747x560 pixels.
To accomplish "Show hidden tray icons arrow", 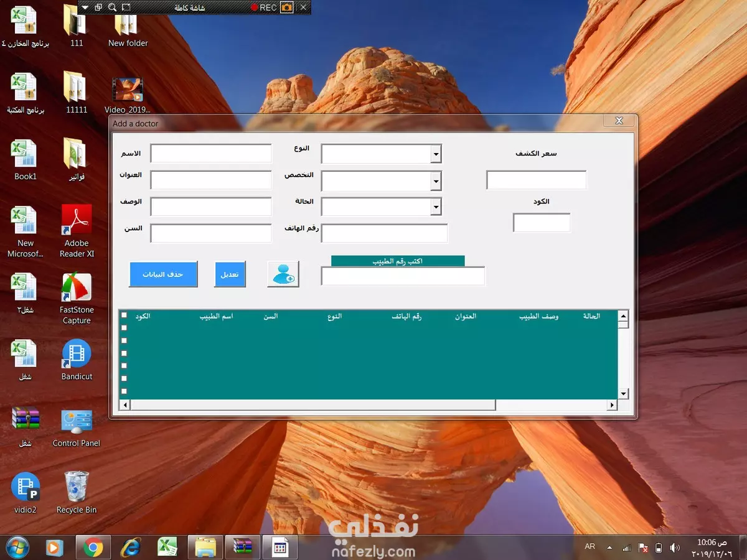I will tap(608, 548).
